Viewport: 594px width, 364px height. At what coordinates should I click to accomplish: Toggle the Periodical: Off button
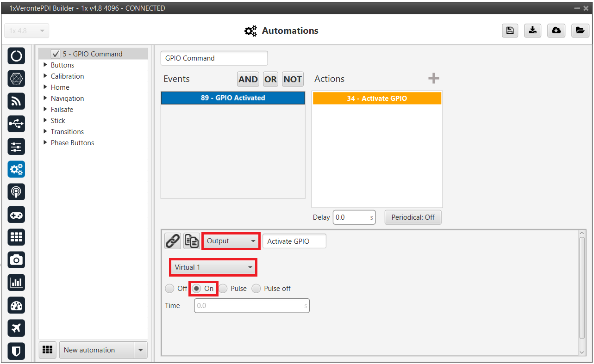click(x=413, y=217)
